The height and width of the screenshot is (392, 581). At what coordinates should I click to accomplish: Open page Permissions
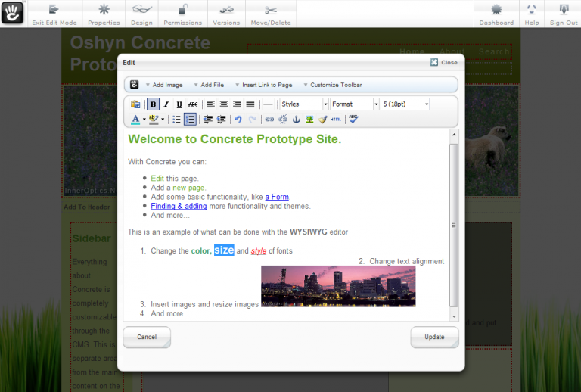click(x=182, y=14)
